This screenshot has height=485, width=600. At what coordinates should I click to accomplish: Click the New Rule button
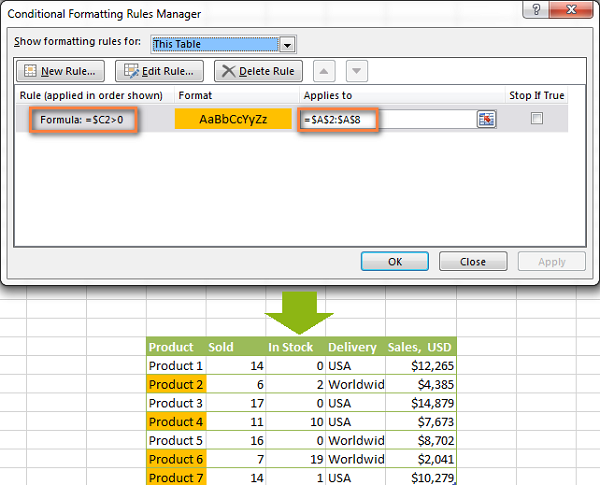tap(60, 71)
